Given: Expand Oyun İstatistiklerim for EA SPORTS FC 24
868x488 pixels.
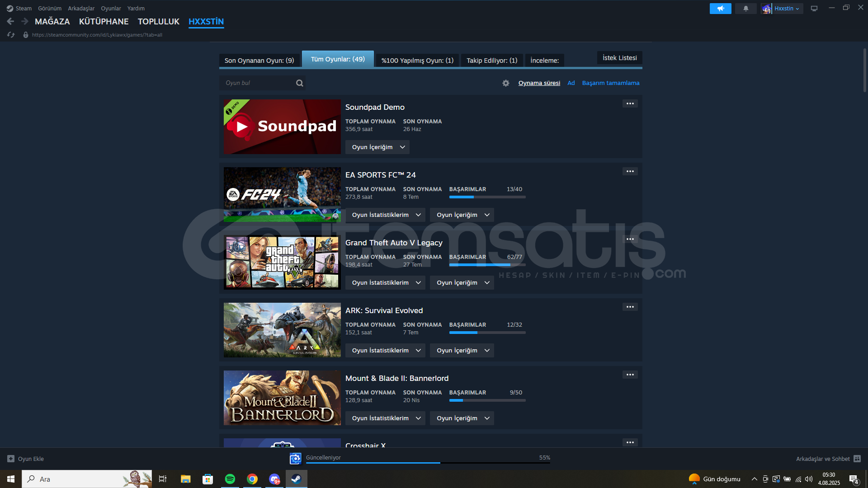Looking at the screenshot, I should (x=385, y=215).
